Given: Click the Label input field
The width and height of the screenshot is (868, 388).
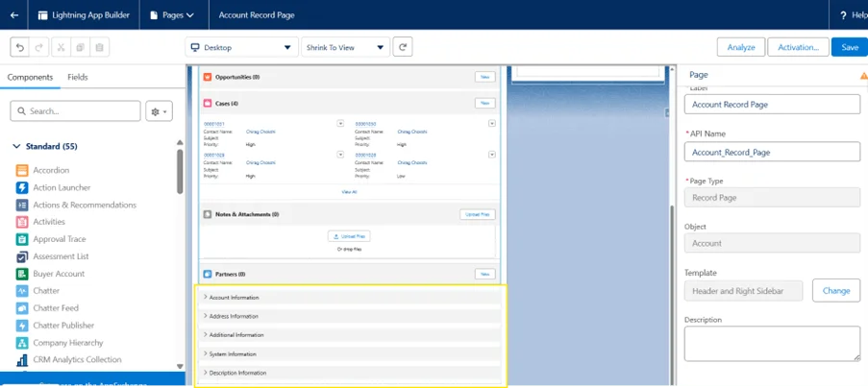Looking at the screenshot, I should coord(772,105).
